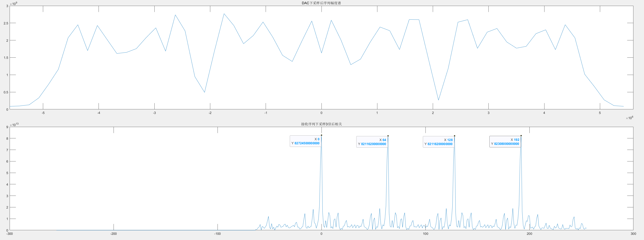Click the ×10^9 exponent label of top plot
Screen dimensions: 644x240
[x=13, y=3]
